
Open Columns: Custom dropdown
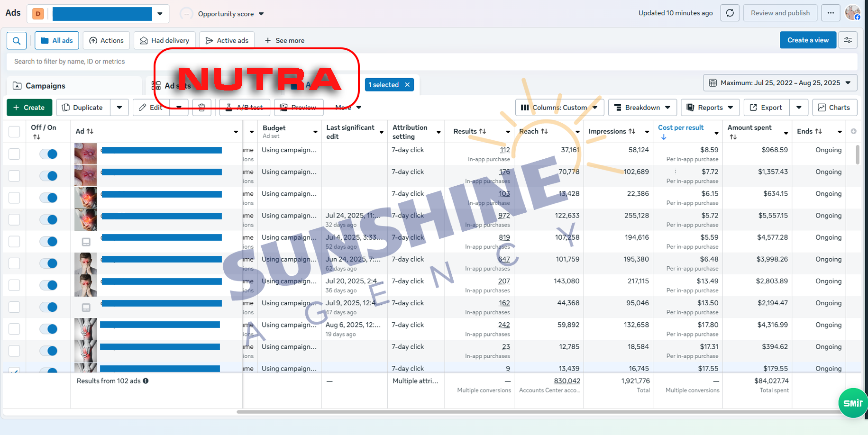(x=559, y=108)
